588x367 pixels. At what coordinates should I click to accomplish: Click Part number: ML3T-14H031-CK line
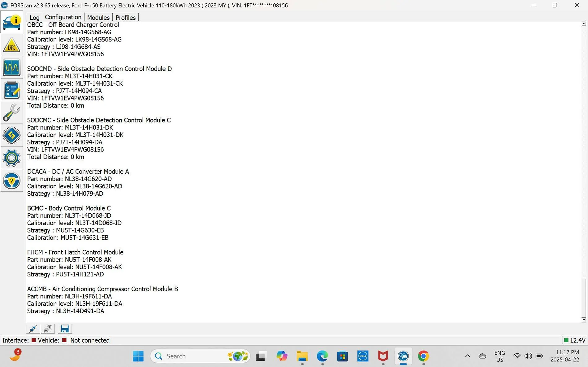click(70, 76)
